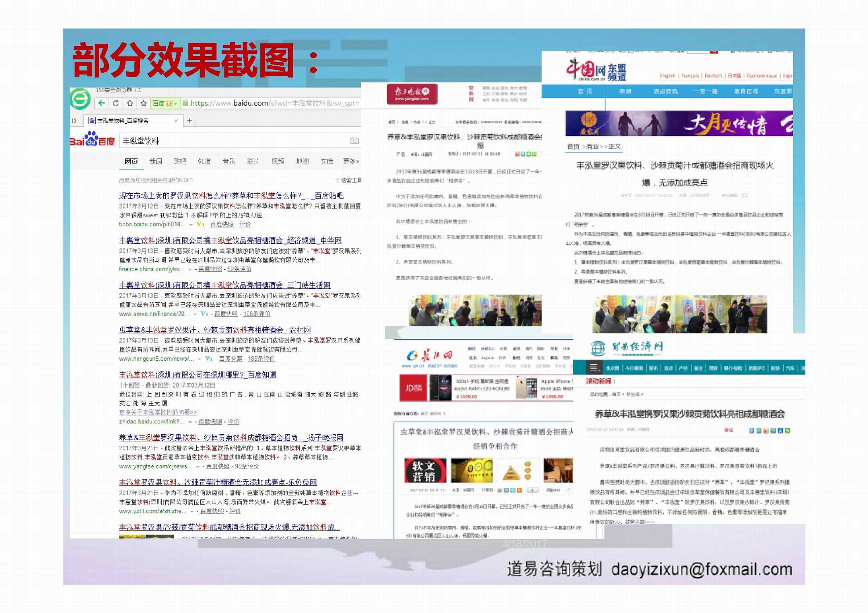Open result 丰惠堂饮料 三门峡生活网
Screen dimensions: 868x613
[x=224, y=285]
